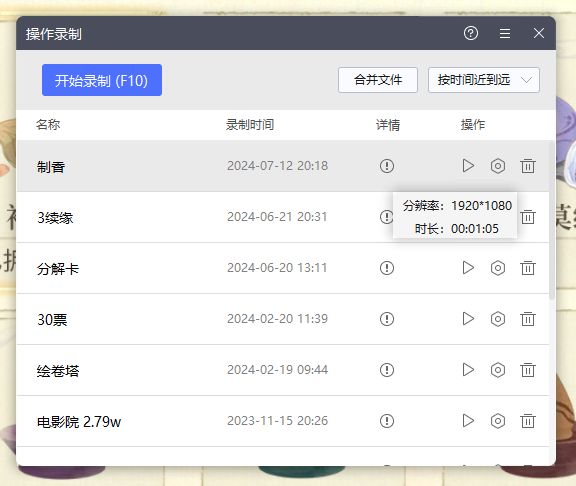576x486 pixels.
Task: Select the 30票 recording name
Action: [x=52, y=320]
